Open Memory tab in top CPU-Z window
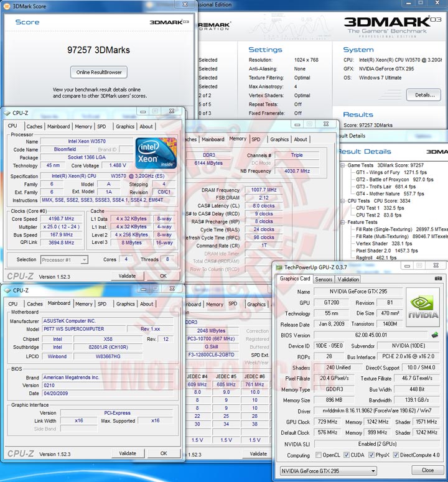The width and height of the screenshot is (448, 482). [83, 126]
